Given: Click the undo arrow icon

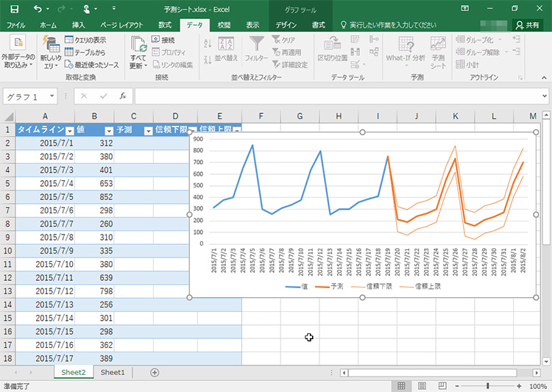Looking at the screenshot, I should pos(38,8).
